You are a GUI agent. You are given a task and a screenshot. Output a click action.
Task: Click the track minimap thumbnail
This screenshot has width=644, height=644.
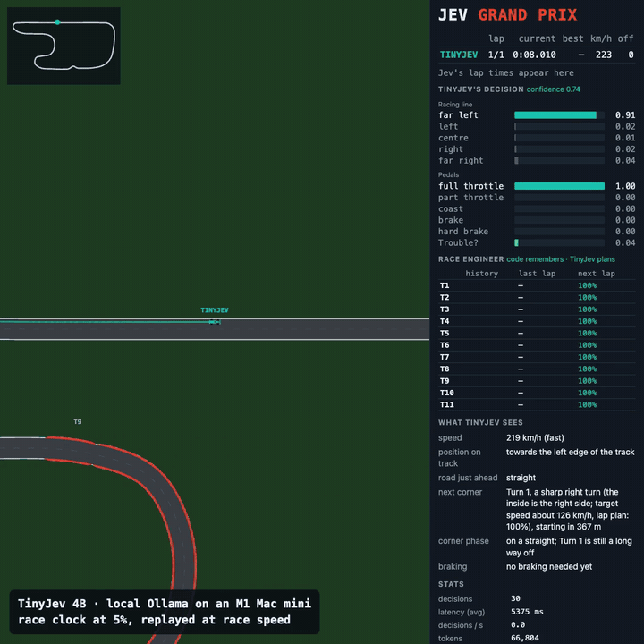click(64, 46)
